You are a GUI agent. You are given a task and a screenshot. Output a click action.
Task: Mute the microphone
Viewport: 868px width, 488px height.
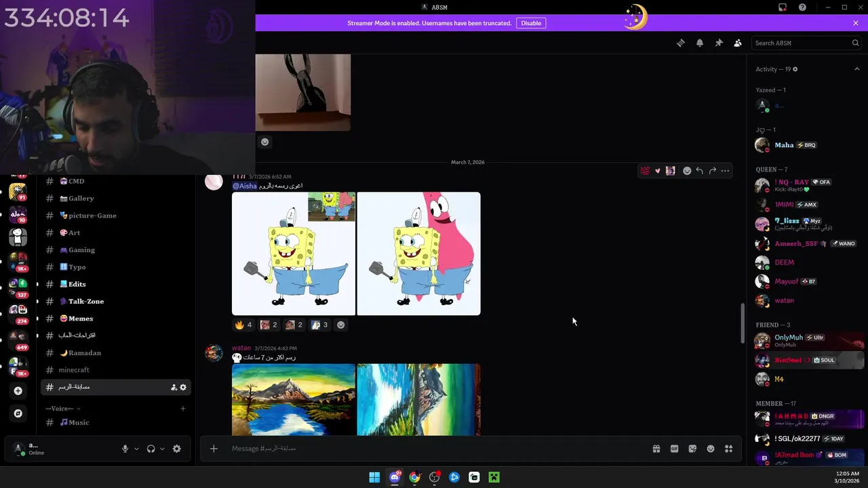[x=125, y=449]
